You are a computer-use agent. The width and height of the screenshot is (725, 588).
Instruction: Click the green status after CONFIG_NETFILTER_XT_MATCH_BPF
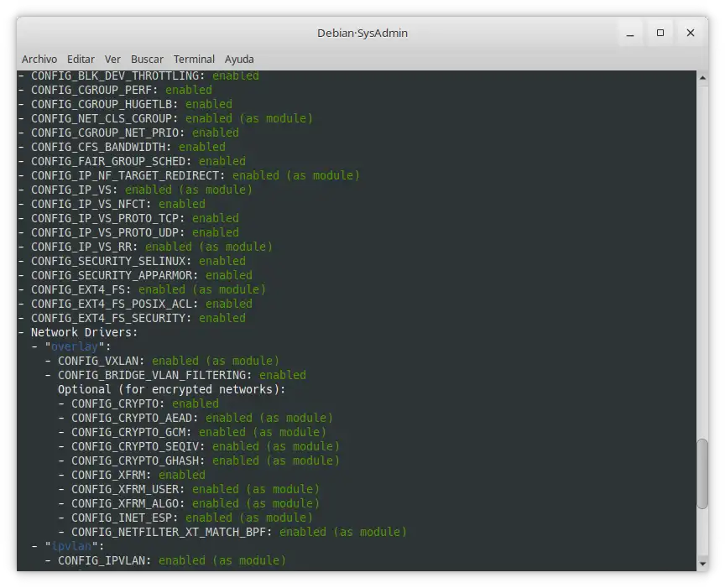342,532
